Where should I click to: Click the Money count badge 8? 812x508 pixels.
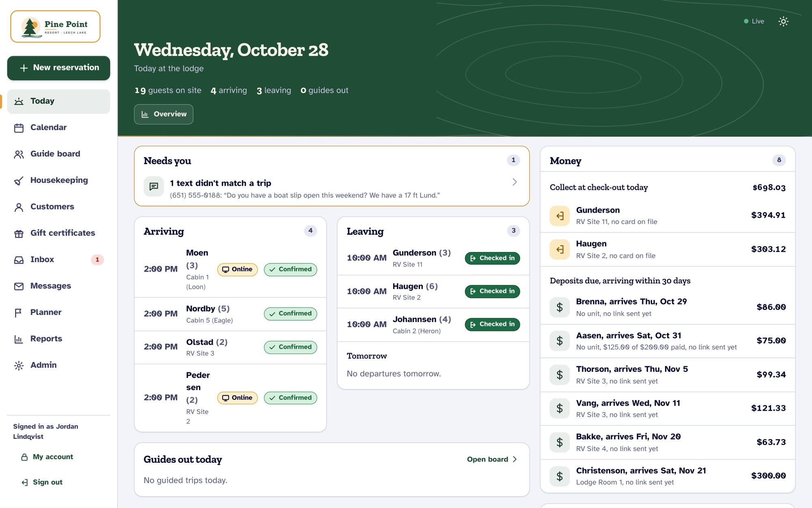point(779,160)
